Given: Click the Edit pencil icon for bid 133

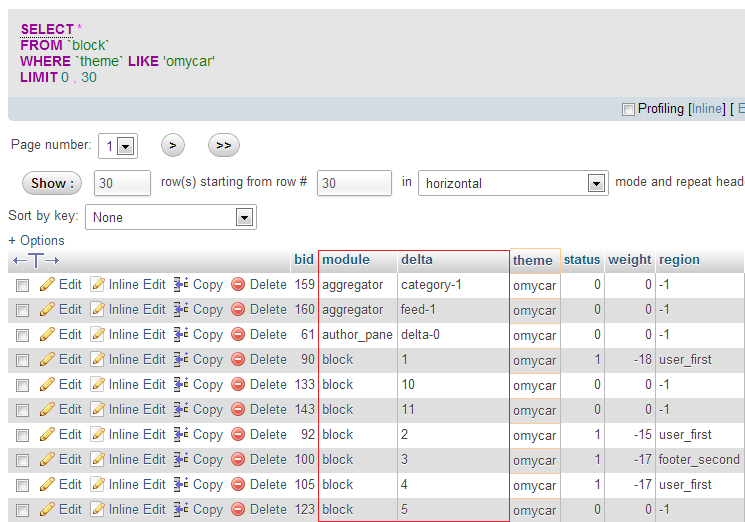Looking at the screenshot, I should coord(47,385).
